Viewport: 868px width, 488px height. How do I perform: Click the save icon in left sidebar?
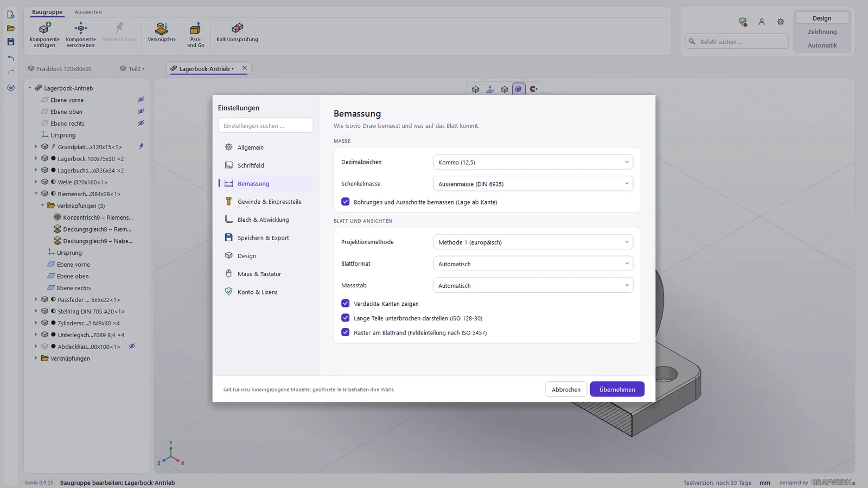click(11, 42)
